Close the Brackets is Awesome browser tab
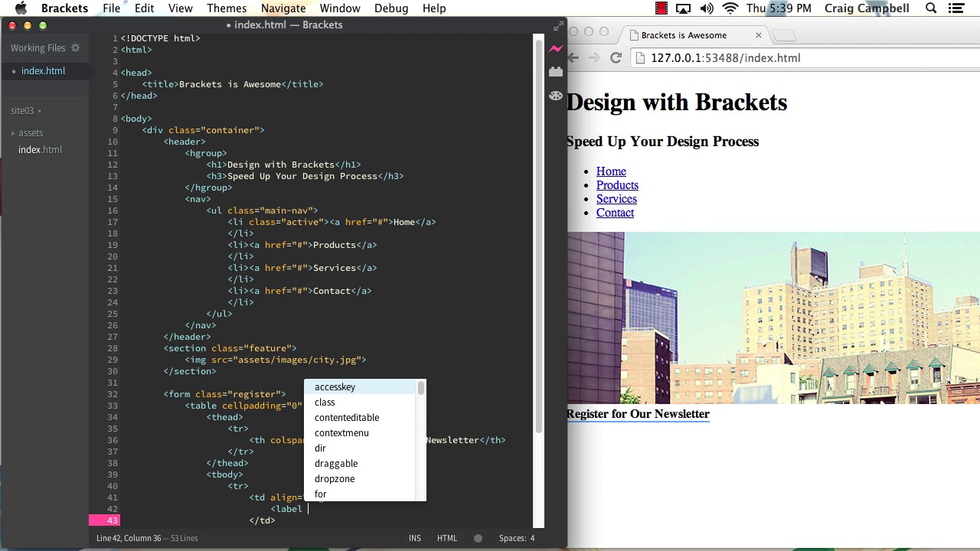Viewport: 980px width, 551px height. tap(759, 35)
